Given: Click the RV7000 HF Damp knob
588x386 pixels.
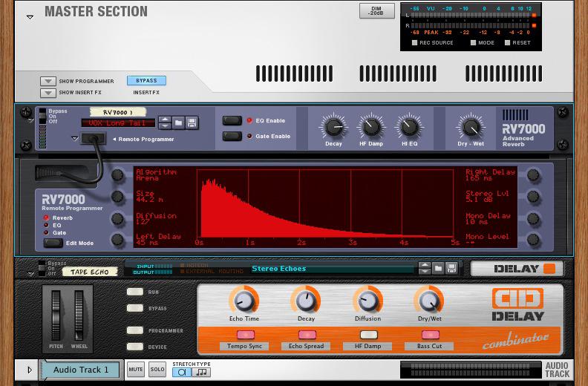Looking at the screenshot, I should (x=371, y=127).
